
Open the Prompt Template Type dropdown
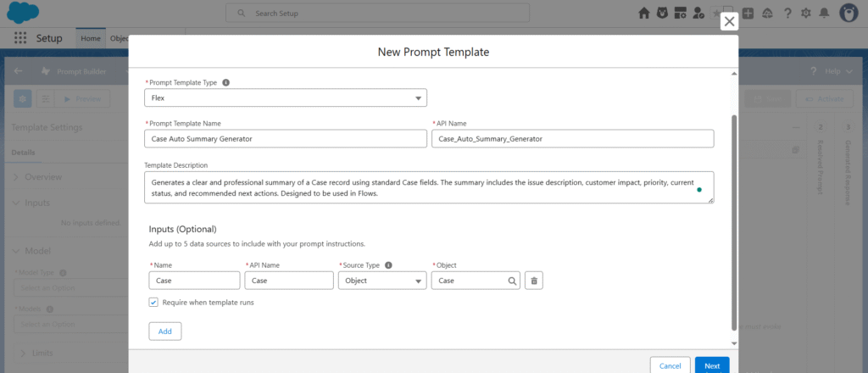click(x=285, y=98)
